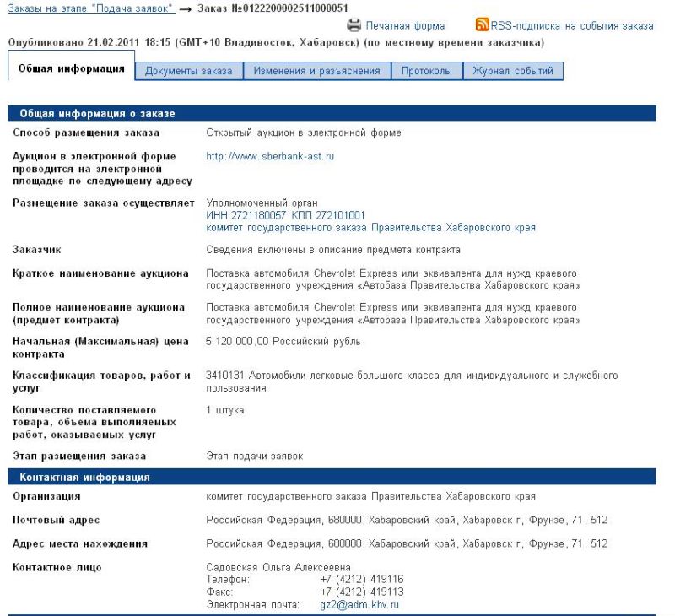Switch to the Документы заказа tab

[x=188, y=71]
